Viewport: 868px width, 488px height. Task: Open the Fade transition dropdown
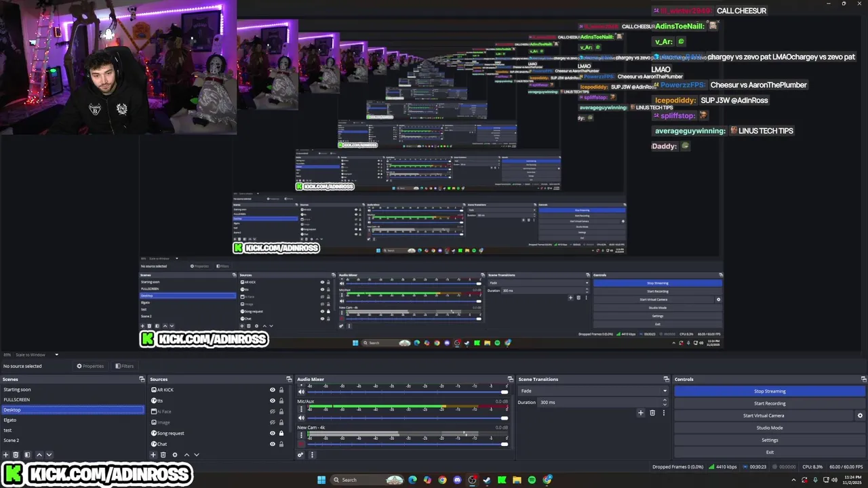click(x=593, y=391)
